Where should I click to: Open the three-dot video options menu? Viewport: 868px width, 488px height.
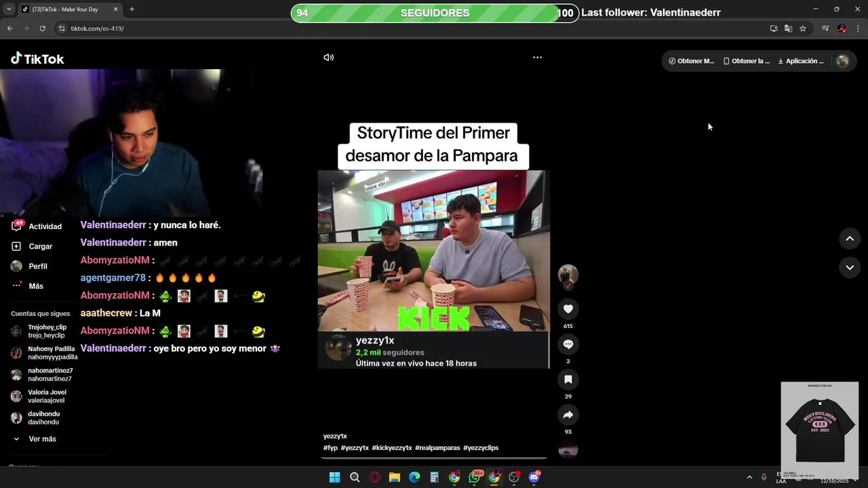[x=537, y=58]
